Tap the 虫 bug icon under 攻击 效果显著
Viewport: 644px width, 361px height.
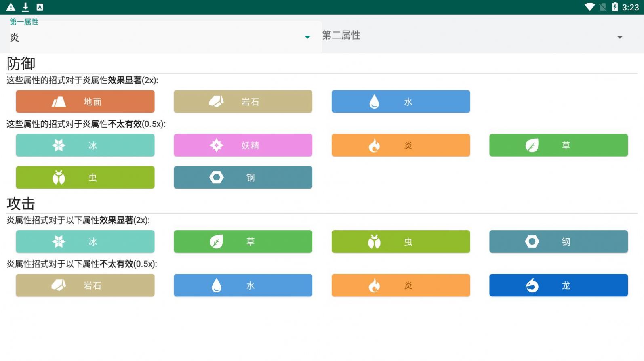[x=374, y=241]
